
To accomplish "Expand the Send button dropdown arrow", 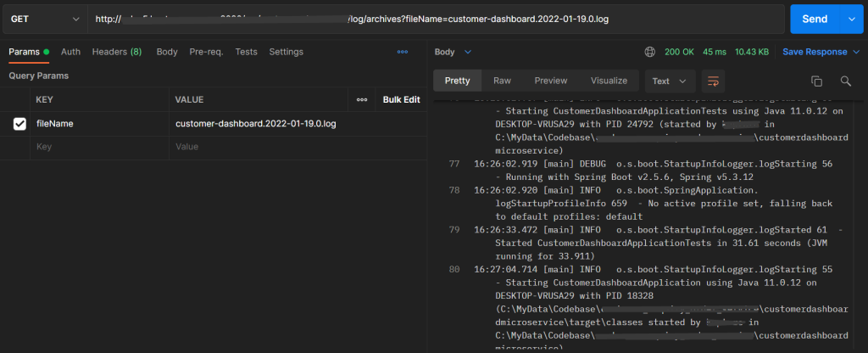I will click(x=850, y=19).
